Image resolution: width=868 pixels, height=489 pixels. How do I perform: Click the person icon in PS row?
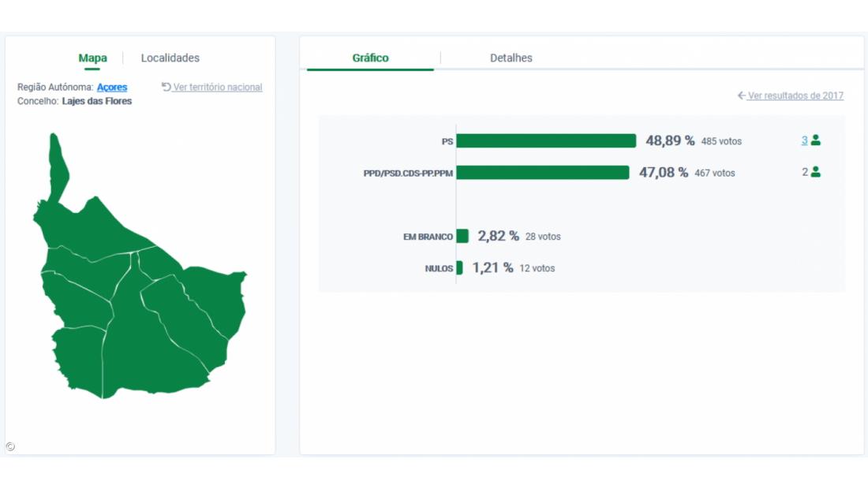(x=816, y=140)
